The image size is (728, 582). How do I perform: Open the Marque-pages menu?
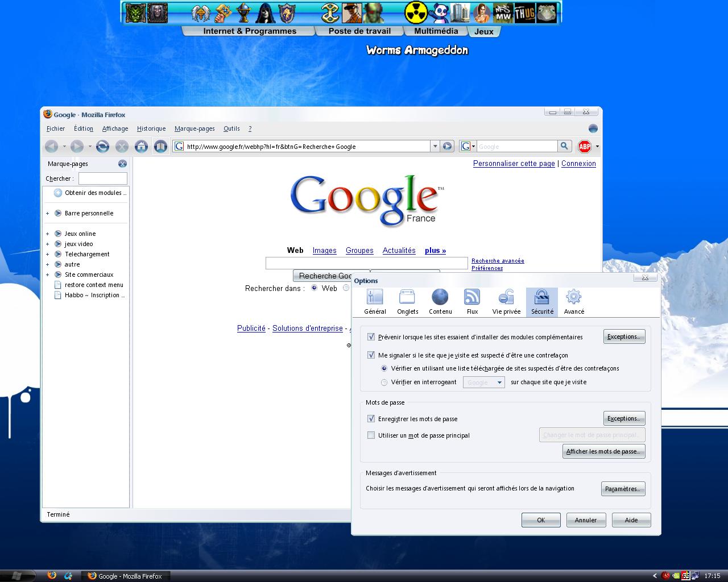pyautogui.click(x=195, y=128)
